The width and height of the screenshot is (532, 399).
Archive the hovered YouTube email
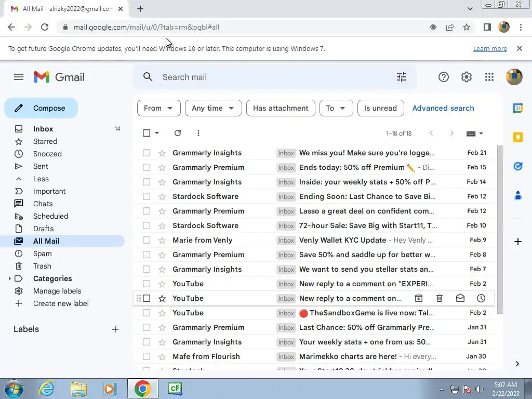[419, 298]
